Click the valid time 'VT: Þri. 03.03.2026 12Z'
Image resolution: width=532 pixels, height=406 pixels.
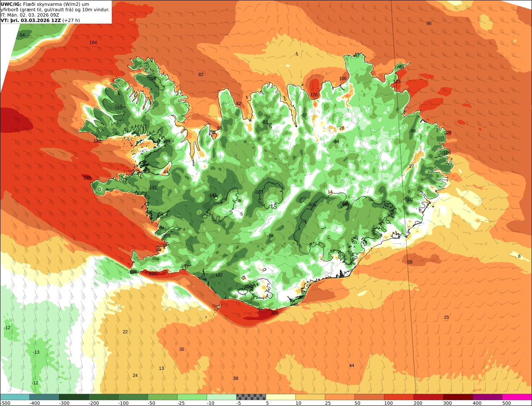[32, 20]
